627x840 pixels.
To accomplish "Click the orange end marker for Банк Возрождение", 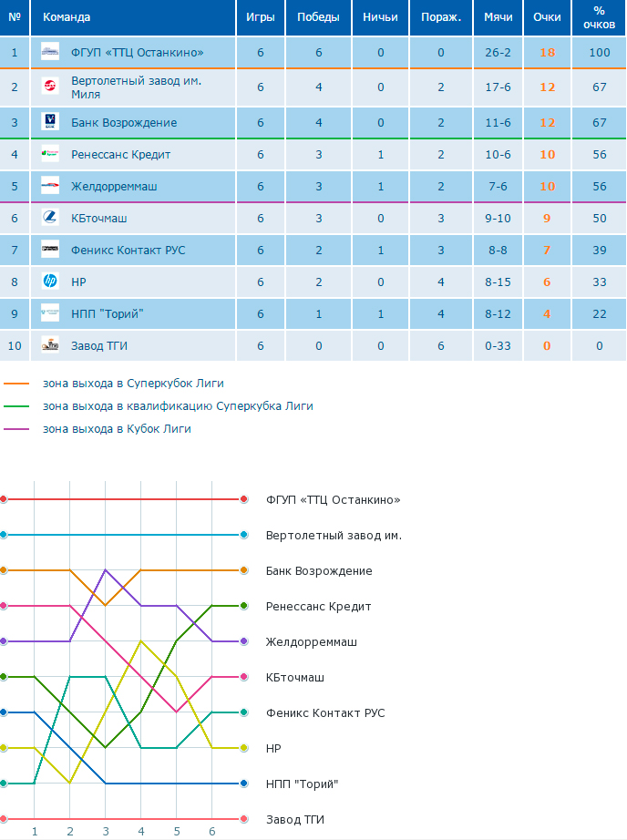I will [244, 570].
